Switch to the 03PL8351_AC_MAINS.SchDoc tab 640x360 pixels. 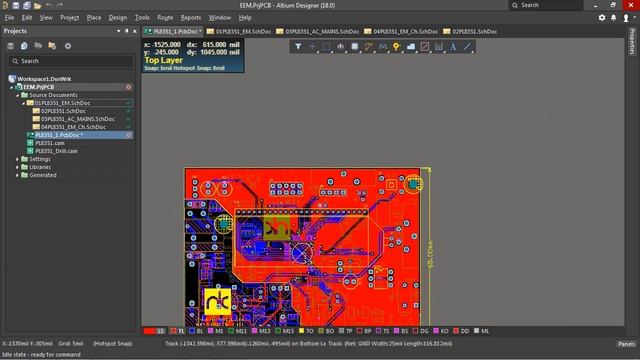317,31
